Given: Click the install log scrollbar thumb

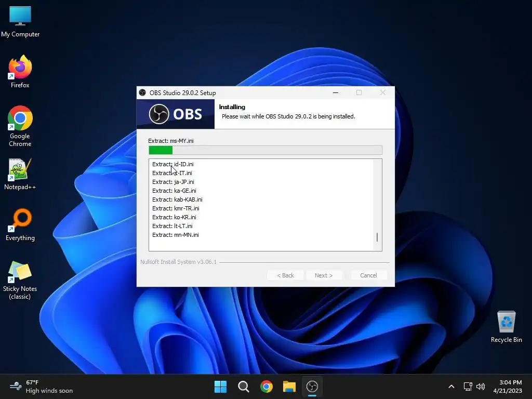Looking at the screenshot, I should pyautogui.click(x=377, y=237).
